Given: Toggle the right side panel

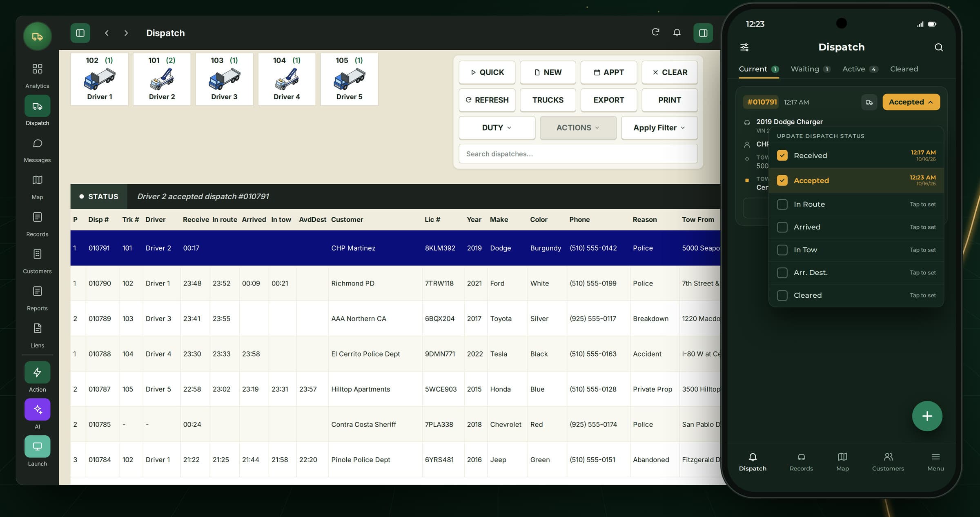Looking at the screenshot, I should tap(703, 33).
